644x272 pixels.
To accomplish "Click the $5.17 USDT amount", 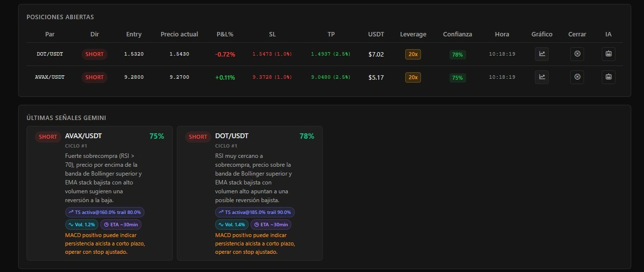I will click(376, 77).
